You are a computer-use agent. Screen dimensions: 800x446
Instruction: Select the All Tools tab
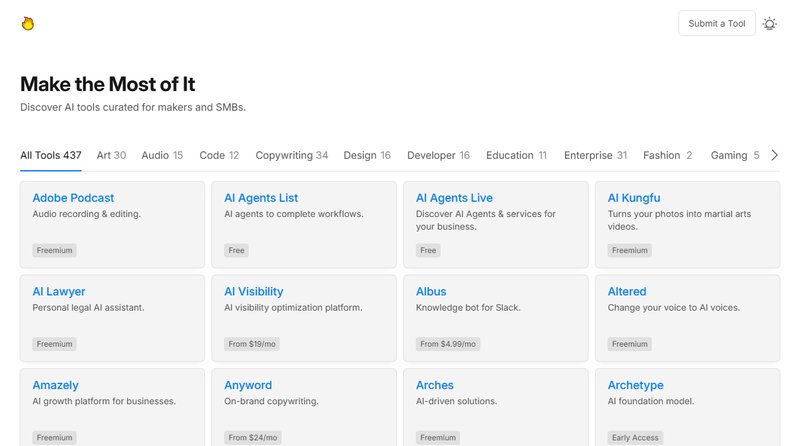coord(50,155)
